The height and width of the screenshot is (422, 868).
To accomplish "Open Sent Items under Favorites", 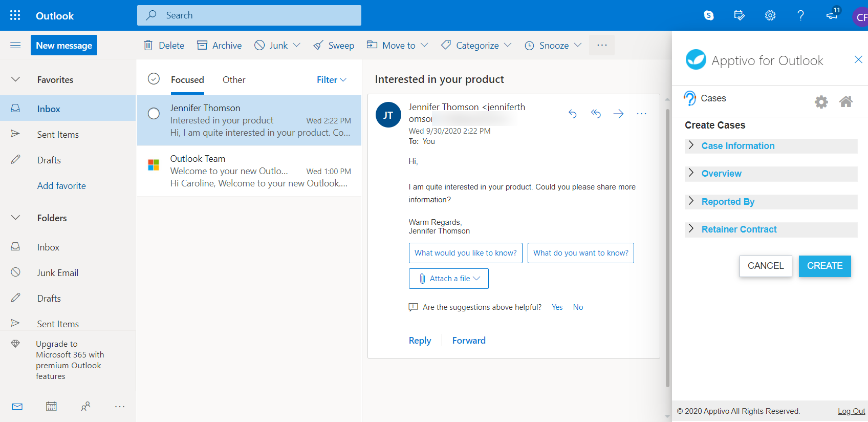I will coord(68,134).
